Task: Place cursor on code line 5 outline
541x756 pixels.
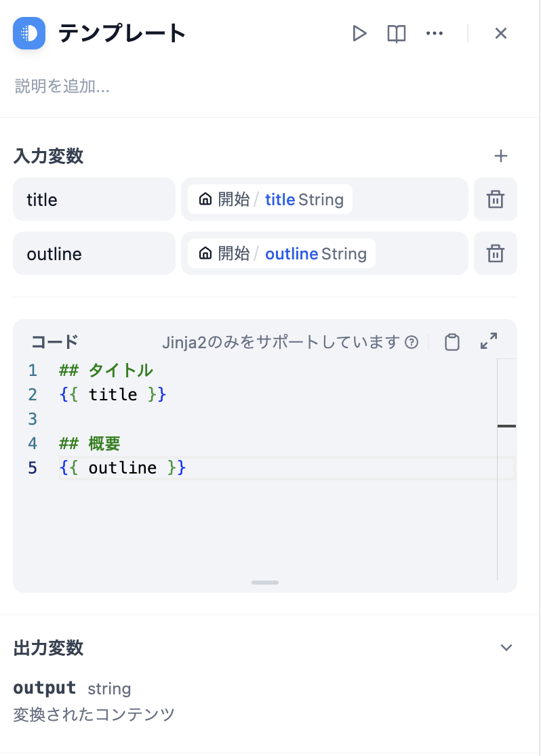Action: (123, 467)
